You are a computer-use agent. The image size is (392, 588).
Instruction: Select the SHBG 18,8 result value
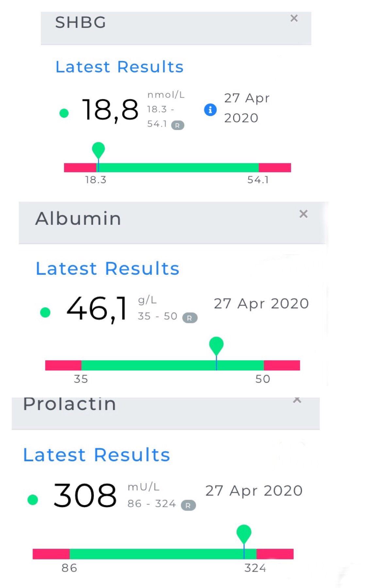(x=110, y=110)
